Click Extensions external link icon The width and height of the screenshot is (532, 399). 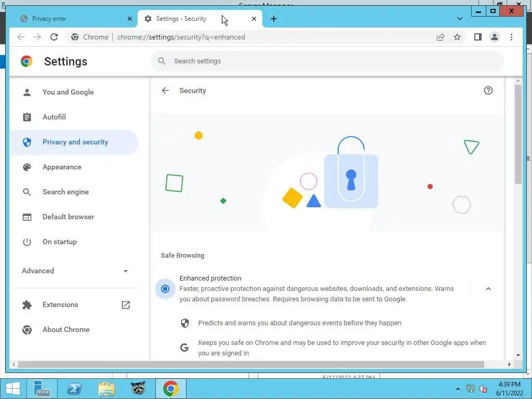pos(126,304)
